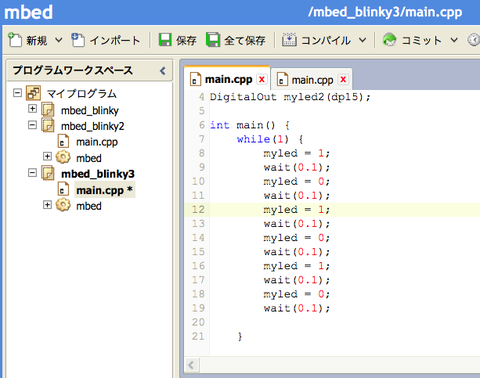480x378 pixels.
Task: Click the 全て保存 save-all icon
Action: coord(213,40)
